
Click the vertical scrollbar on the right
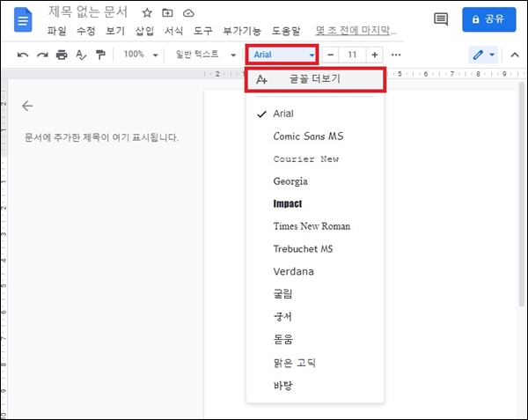pos(522,194)
